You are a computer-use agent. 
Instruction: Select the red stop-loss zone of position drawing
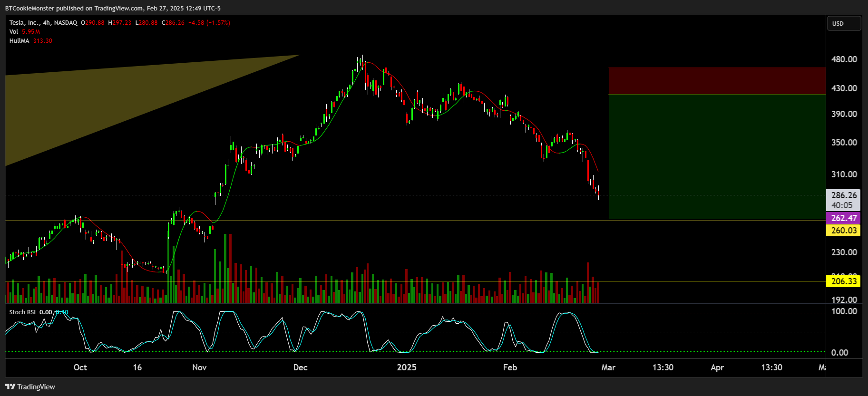(x=717, y=81)
